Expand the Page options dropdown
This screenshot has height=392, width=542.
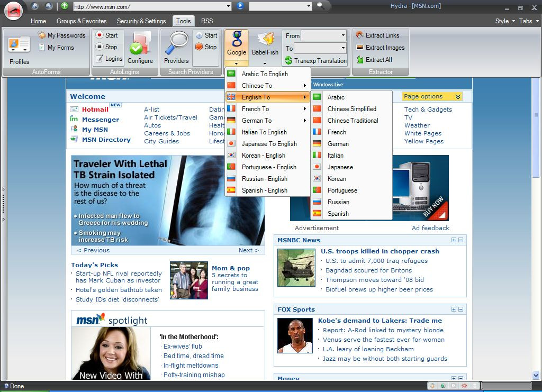(432, 96)
